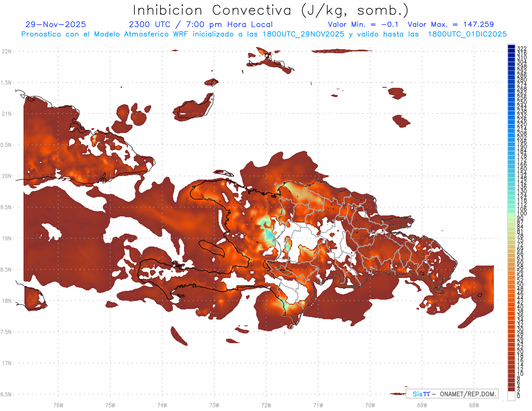Click the '68W' longitude label
532x411 pixels.
pos(473,404)
